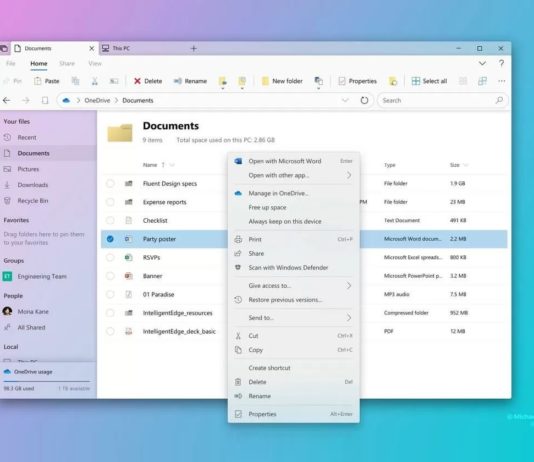Viewport: 534px width, 462px height.
Task: Click Scan with Windows Defender
Action: pos(288,268)
